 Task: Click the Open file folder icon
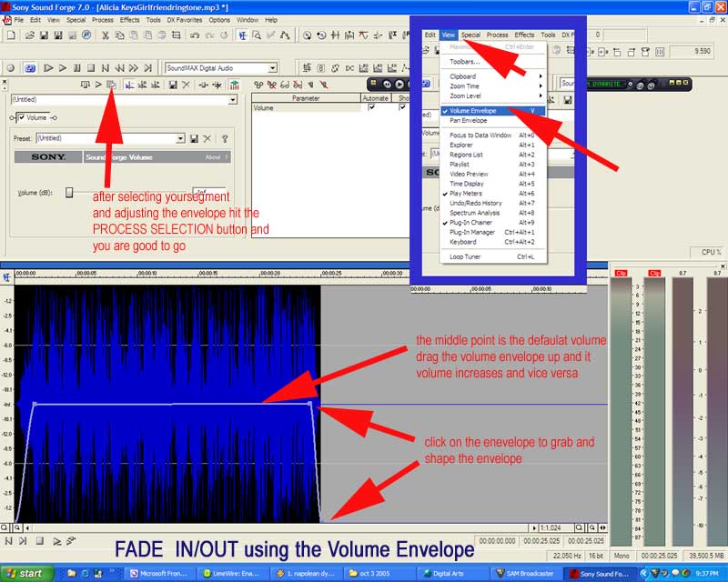pos(29,35)
